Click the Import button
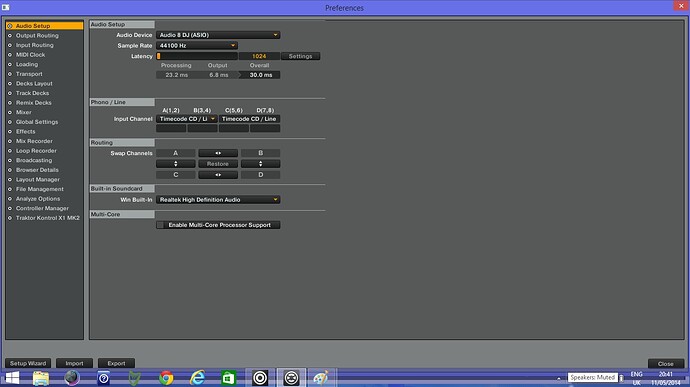This screenshot has width=690, height=387. point(74,363)
